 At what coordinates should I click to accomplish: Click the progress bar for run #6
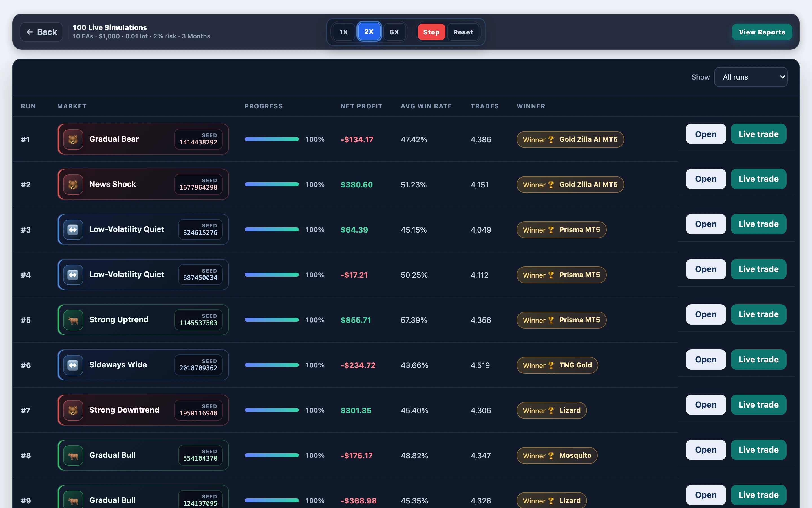point(272,365)
